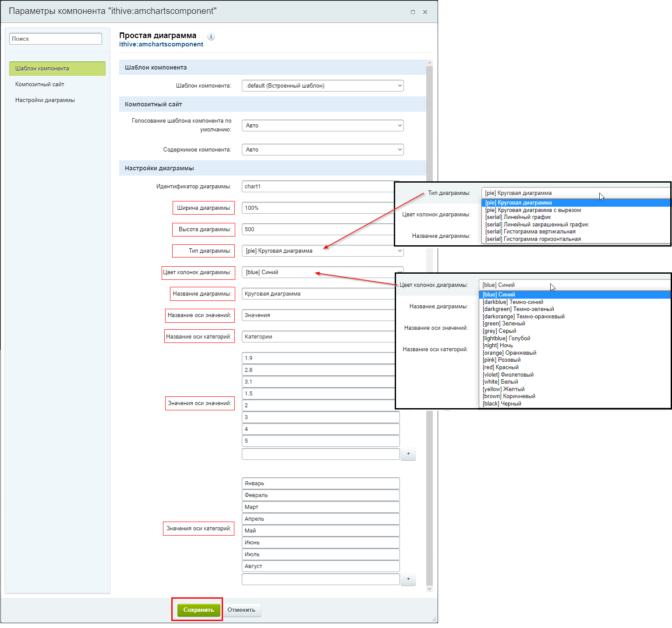672x628 pixels.
Task: Maximize the component parameters dialog
Action: pyautogui.click(x=413, y=12)
